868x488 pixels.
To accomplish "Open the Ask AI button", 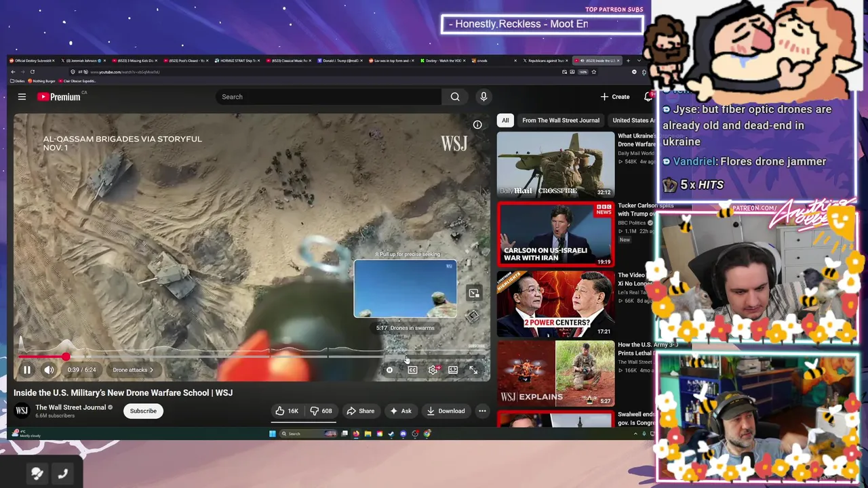I will [x=401, y=411].
